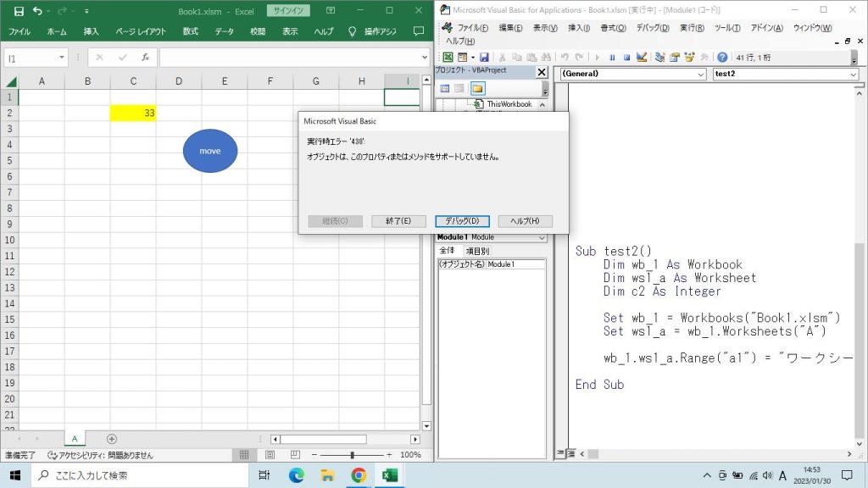
Task: Open the 挿入 tab in Excel ribbon
Action: 91,31
